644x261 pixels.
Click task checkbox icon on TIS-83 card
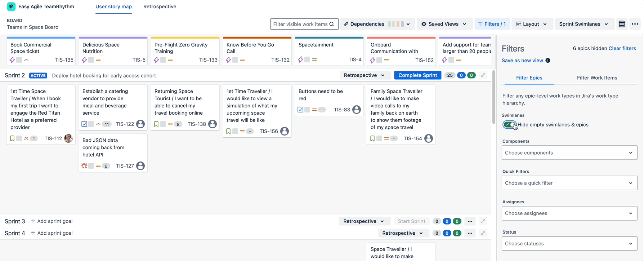(300, 110)
